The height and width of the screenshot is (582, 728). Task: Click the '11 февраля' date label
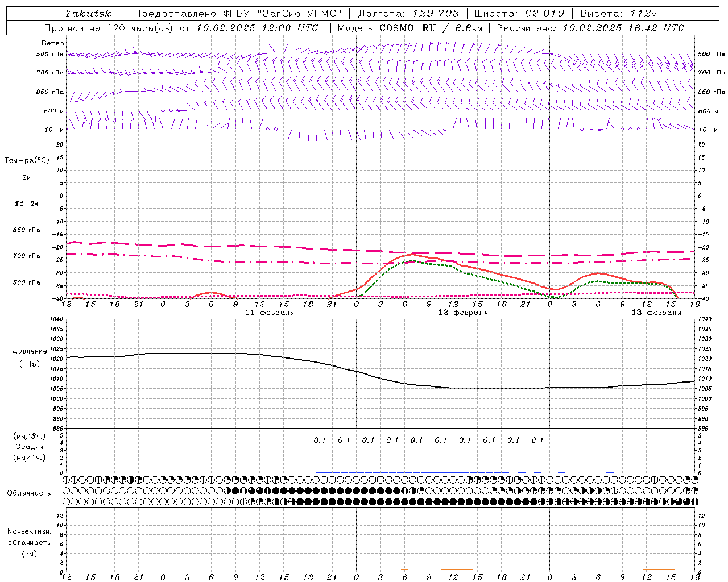point(270,313)
